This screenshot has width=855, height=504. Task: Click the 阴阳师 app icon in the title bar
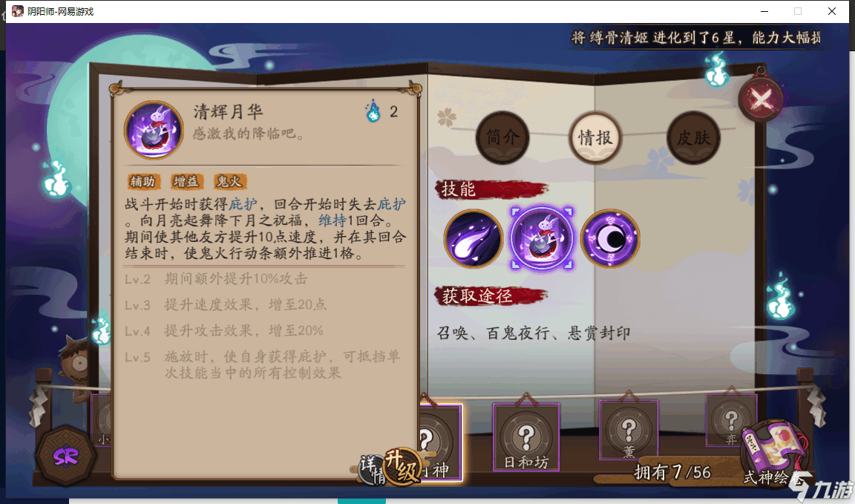(x=18, y=11)
